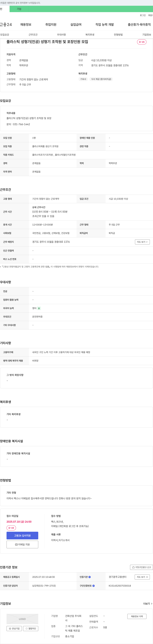Click 고용허가제 value about 외국인 채용 예정
The image size is (153, 644).
[x=61, y=352]
